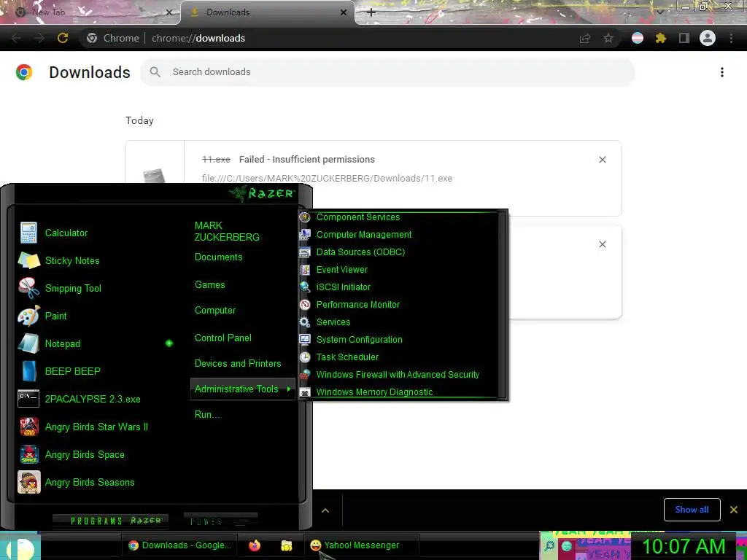
Task: Launch Sticky Notes icon
Action: [x=28, y=260]
